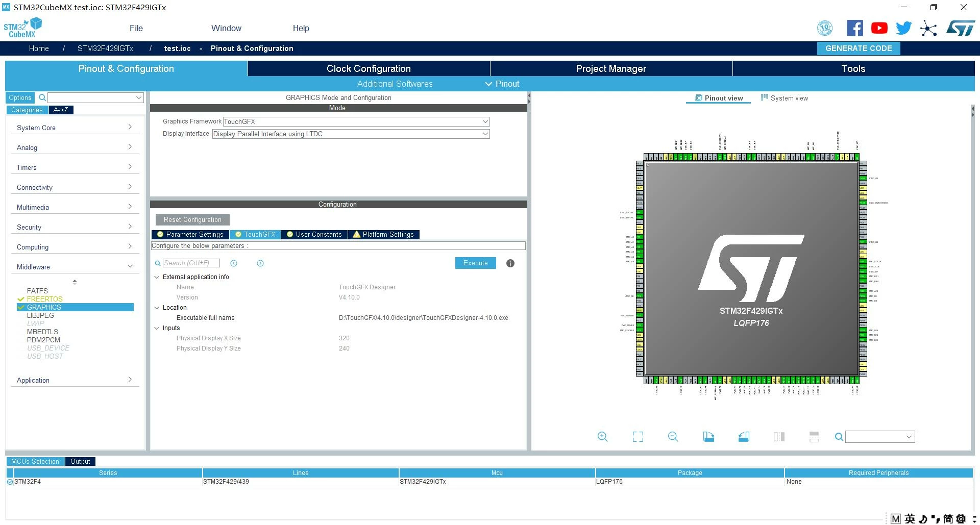The image size is (980, 525).
Task: Click the scroll-up arrow above FATFS
Action: pyautogui.click(x=75, y=282)
